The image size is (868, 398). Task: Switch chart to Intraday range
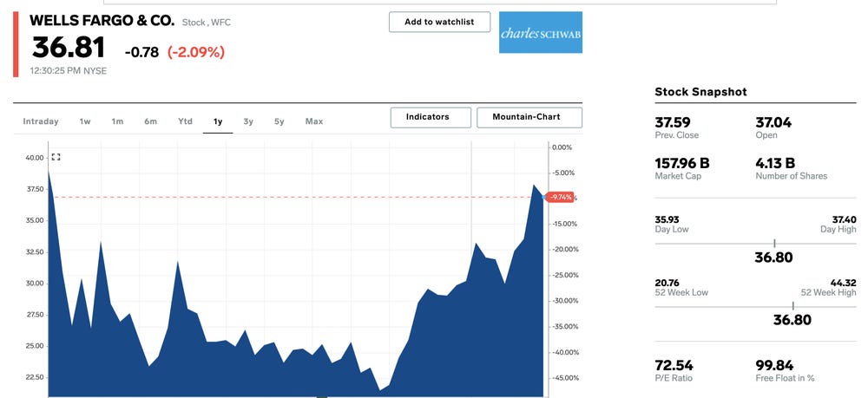coord(41,121)
